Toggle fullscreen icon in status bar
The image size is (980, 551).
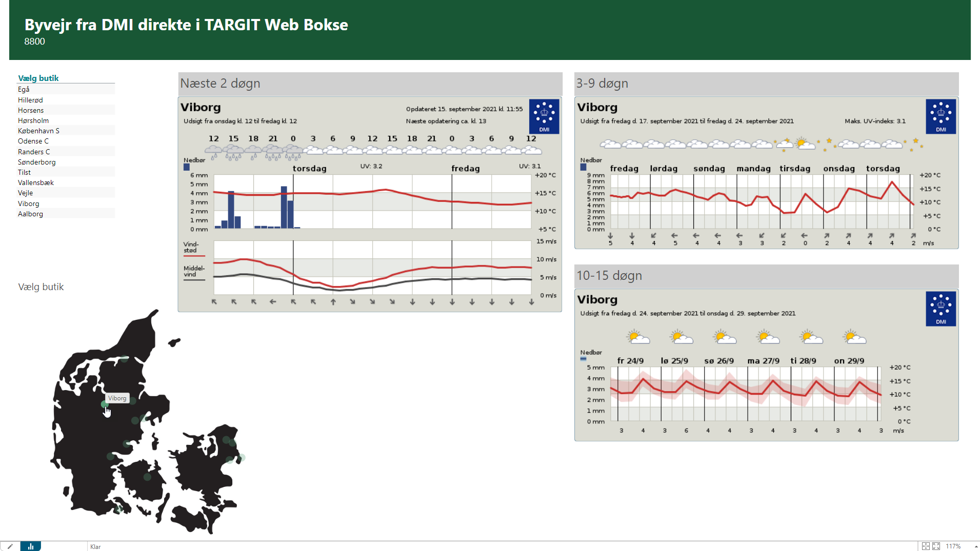pos(936,546)
